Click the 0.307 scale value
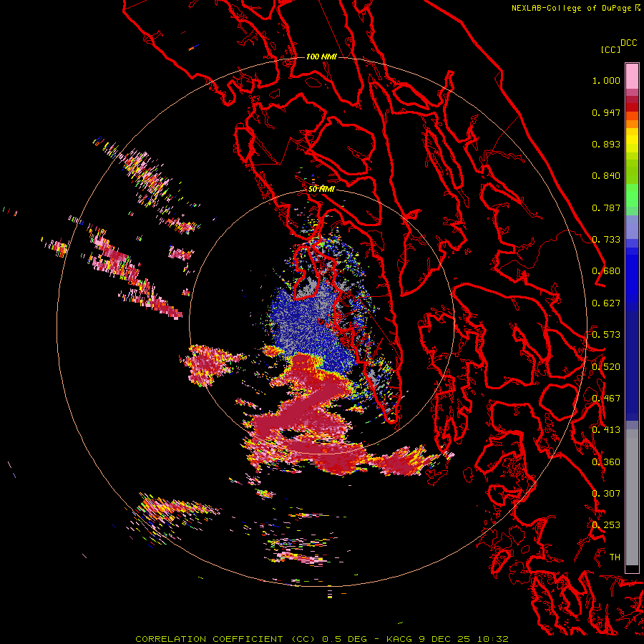The image size is (644, 644). [606, 494]
